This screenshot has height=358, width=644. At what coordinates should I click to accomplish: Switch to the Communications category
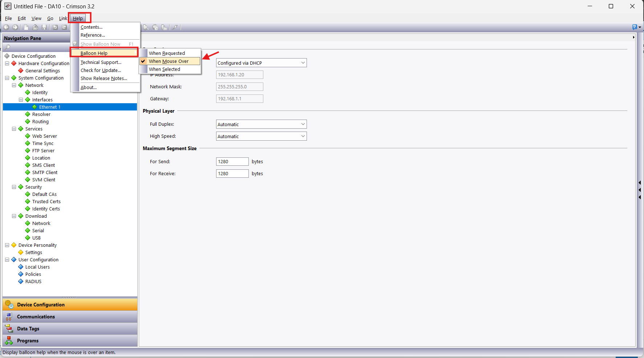tap(36, 317)
